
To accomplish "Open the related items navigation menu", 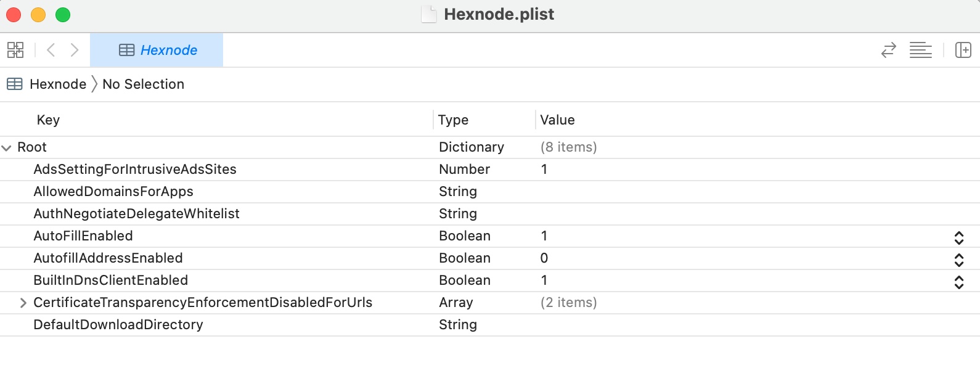I will pos(15,50).
